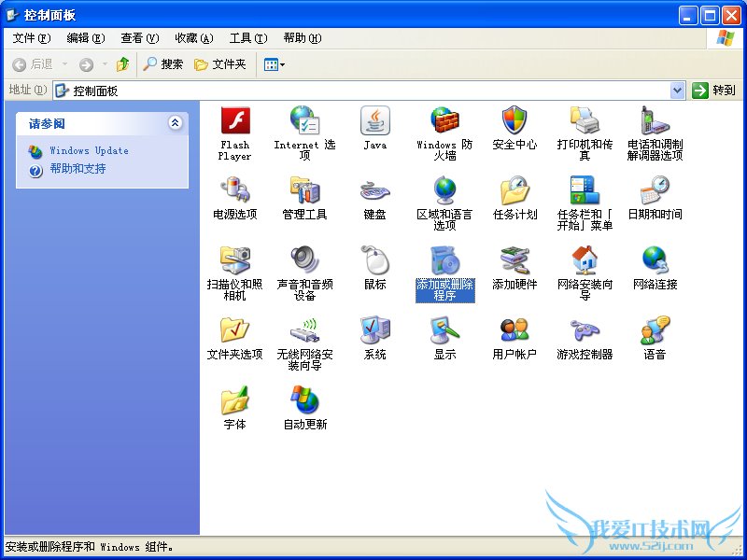The height and width of the screenshot is (560, 747).
Task: Click the 后退 back button
Action: coord(33,64)
